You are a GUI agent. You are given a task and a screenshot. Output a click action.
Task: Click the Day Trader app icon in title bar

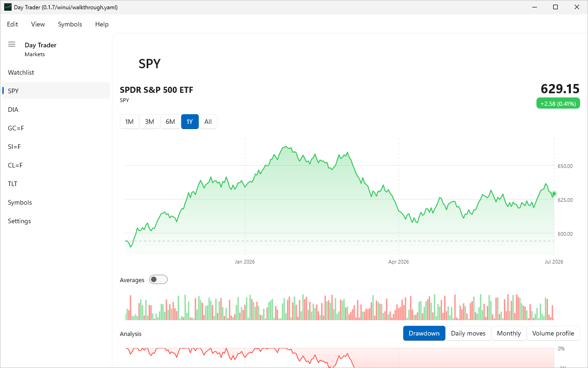click(x=7, y=7)
